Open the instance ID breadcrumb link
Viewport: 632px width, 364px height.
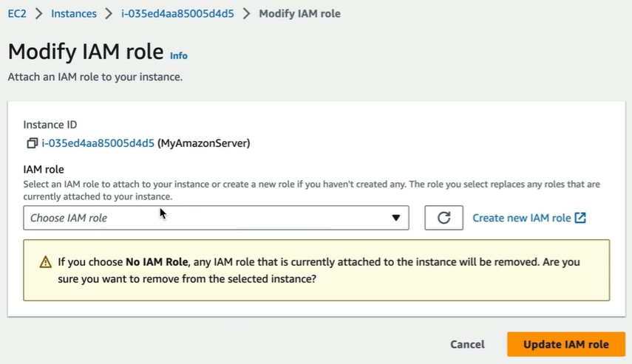177,14
